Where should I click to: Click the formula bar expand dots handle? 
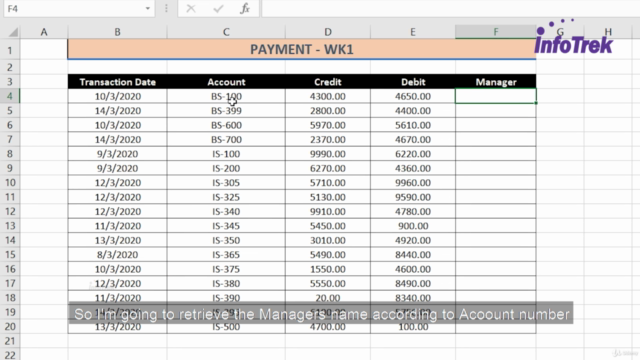(x=166, y=9)
